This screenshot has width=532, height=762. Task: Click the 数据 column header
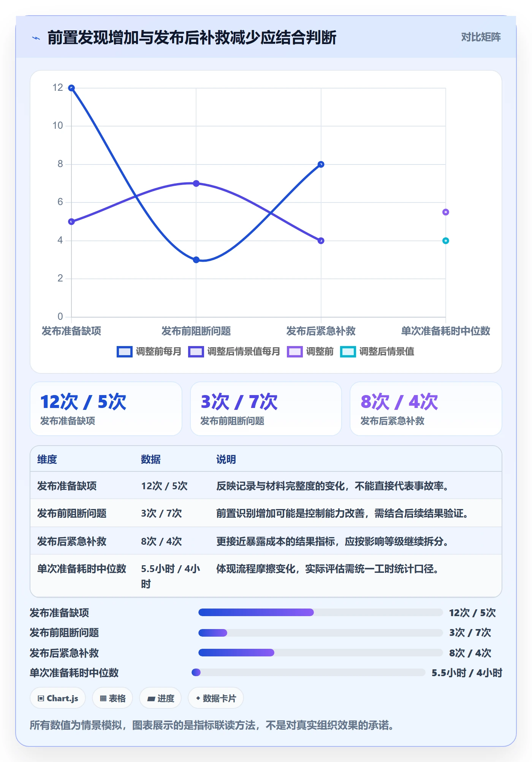(x=151, y=459)
